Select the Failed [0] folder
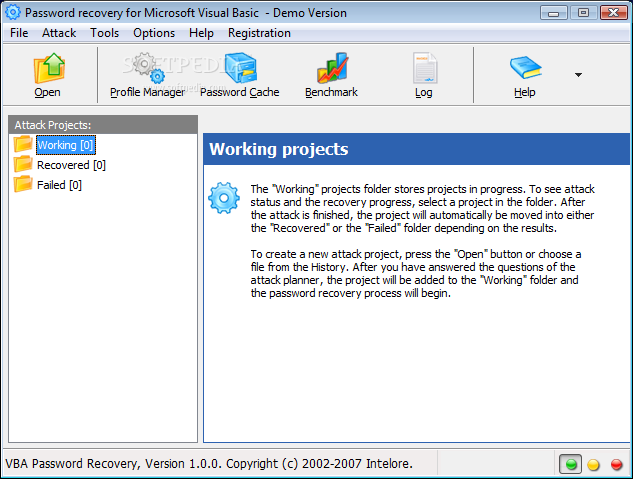The height and width of the screenshot is (479, 633). 59,185
